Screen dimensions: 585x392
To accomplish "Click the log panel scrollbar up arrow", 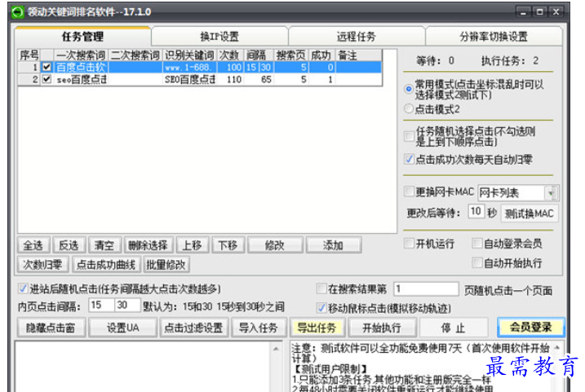I will click(276, 349).
